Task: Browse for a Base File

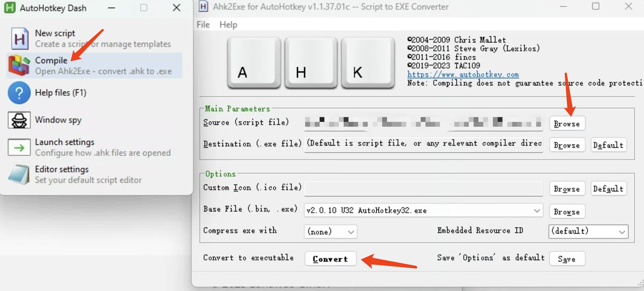Action: click(567, 212)
